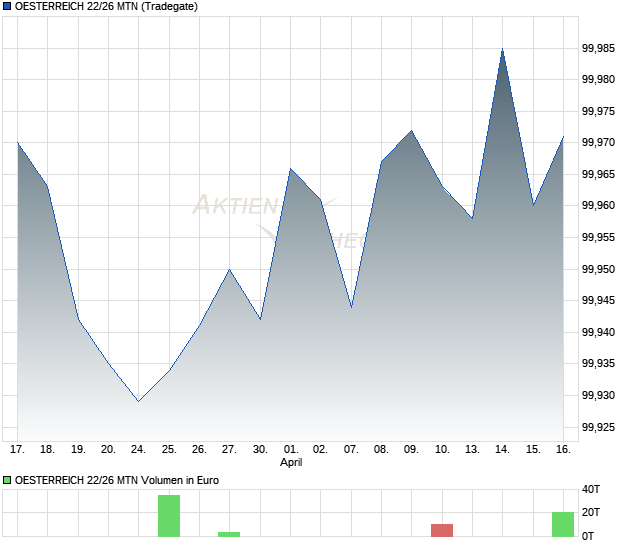Screen dimensions: 620x546
Task: Click the x-axis date label '02.'
Action: tap(321, 450)
